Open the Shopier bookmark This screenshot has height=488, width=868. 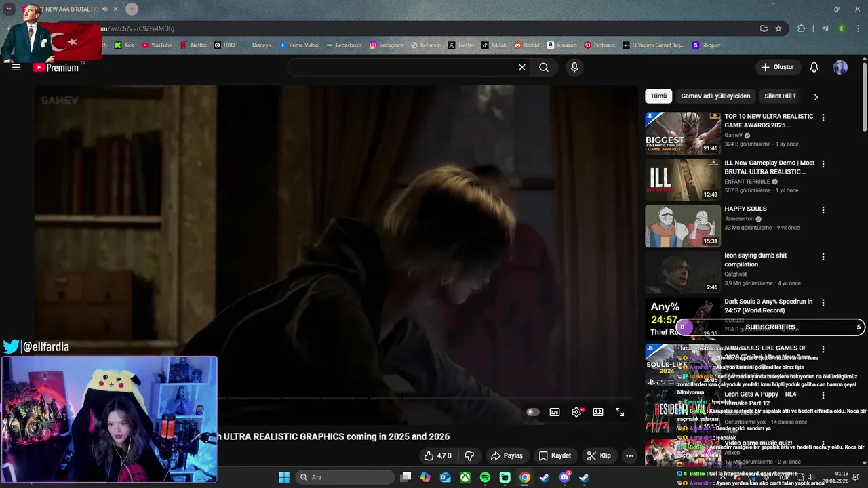pyautogui.click(x=706, y=45)
